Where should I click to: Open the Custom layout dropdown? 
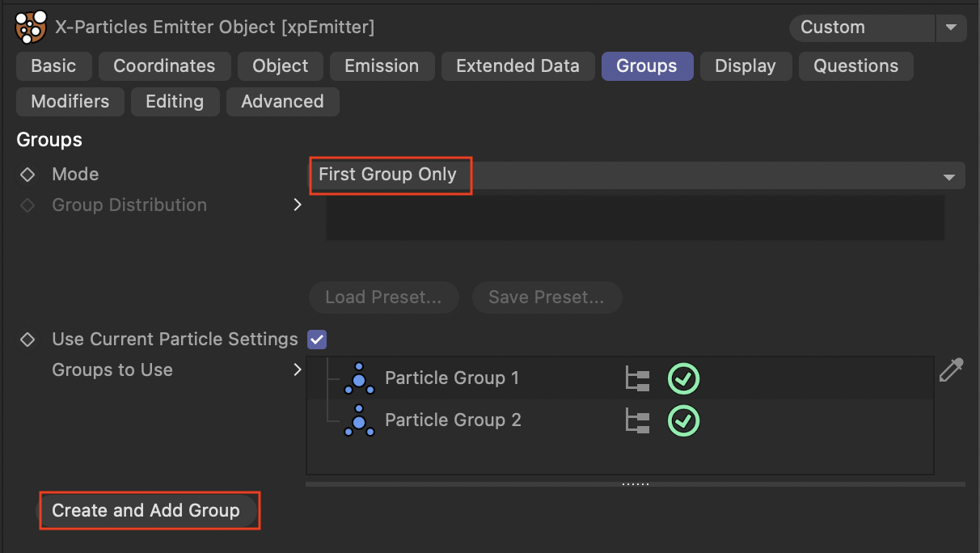(x=950, y=27)
